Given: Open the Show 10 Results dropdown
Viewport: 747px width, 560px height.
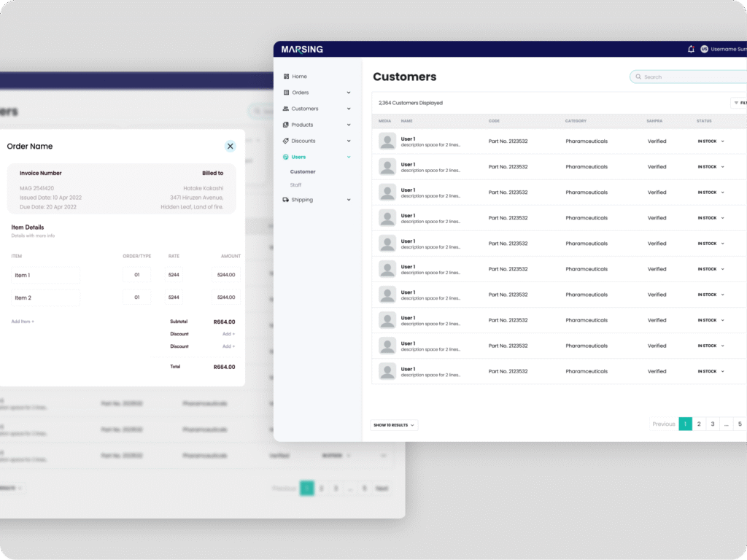Looking at the screenshot, I should click(x=394, y=425).
